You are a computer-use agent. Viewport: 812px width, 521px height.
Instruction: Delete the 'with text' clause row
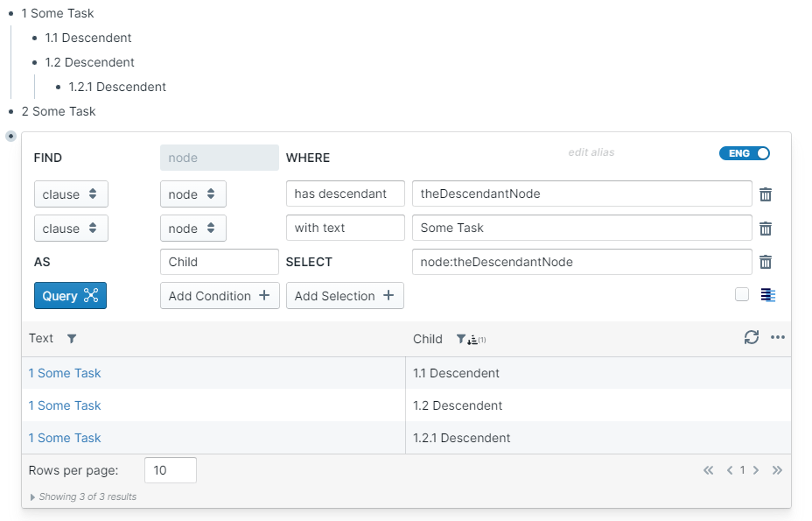pos(766,229)
